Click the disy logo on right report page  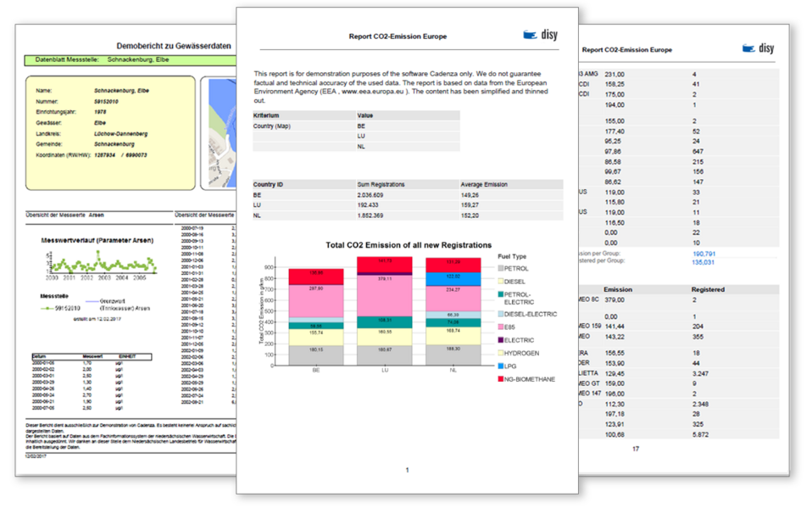click(x=757, y=49)
